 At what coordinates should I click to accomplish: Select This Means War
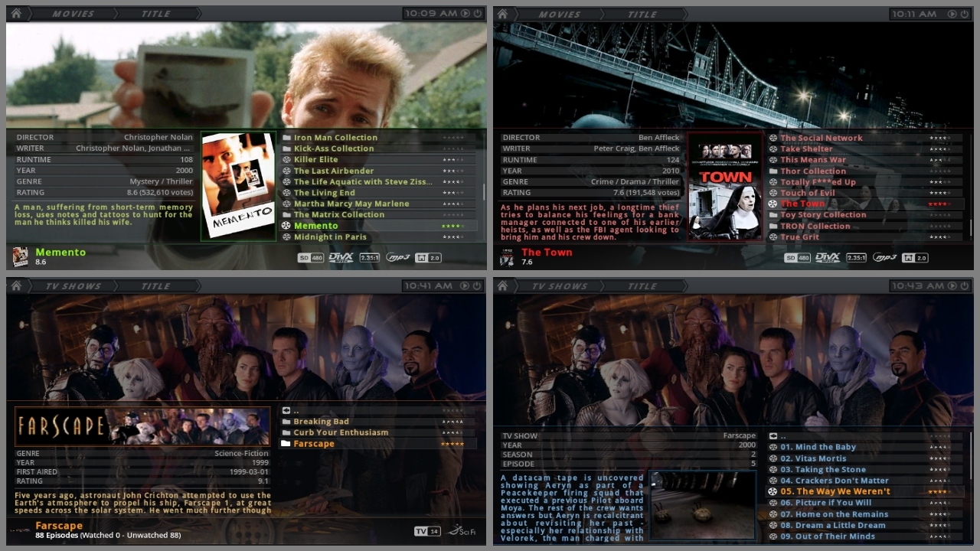(x=864, y=160)
